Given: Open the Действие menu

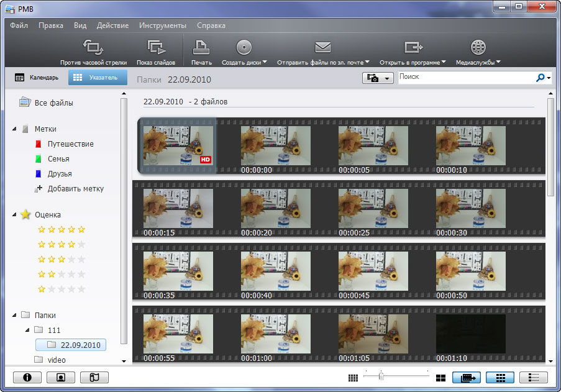Looking at the screenshot, I should pos(112,25).
